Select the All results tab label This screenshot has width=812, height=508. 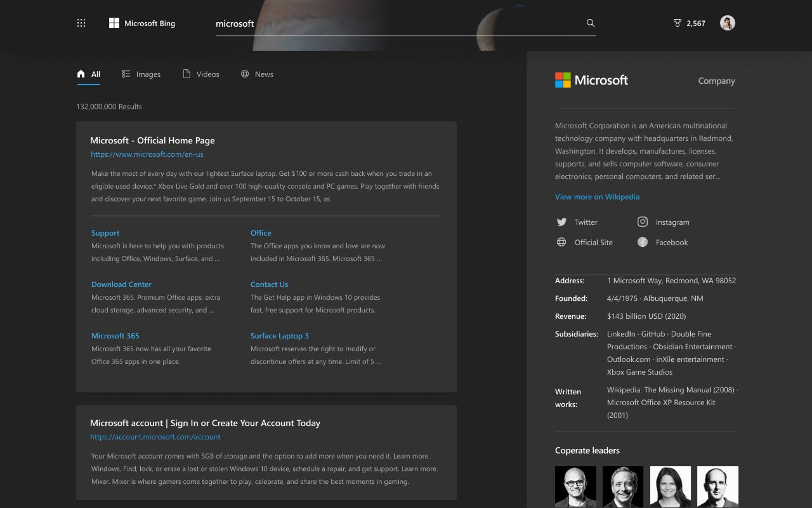[x=96, y=74]
